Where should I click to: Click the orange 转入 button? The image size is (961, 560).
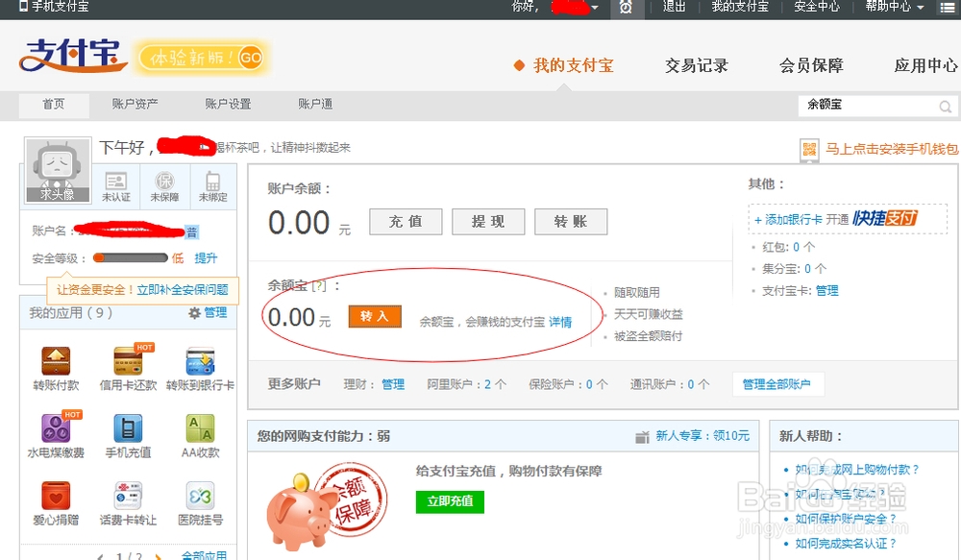tap(375, 316)
